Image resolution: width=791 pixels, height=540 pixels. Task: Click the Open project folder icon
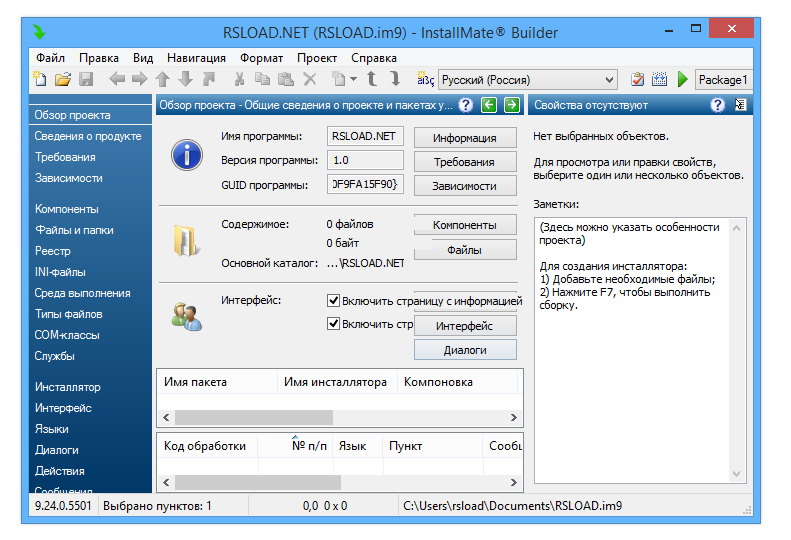coord(63,79)
